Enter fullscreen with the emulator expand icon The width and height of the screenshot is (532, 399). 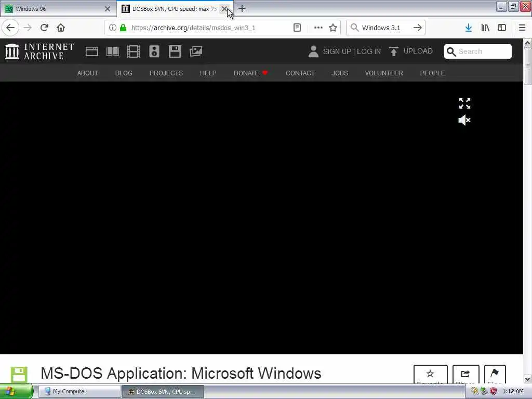click(x=464, y=103)
